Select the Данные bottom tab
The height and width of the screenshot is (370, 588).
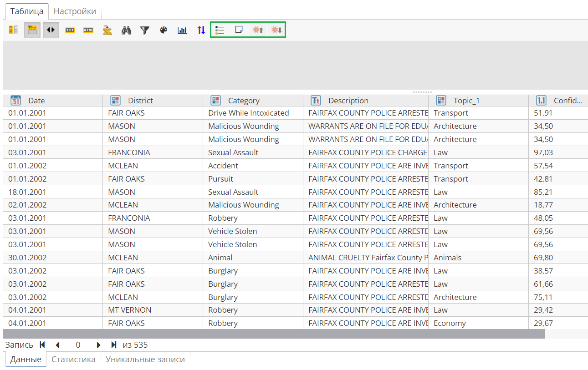26,359
